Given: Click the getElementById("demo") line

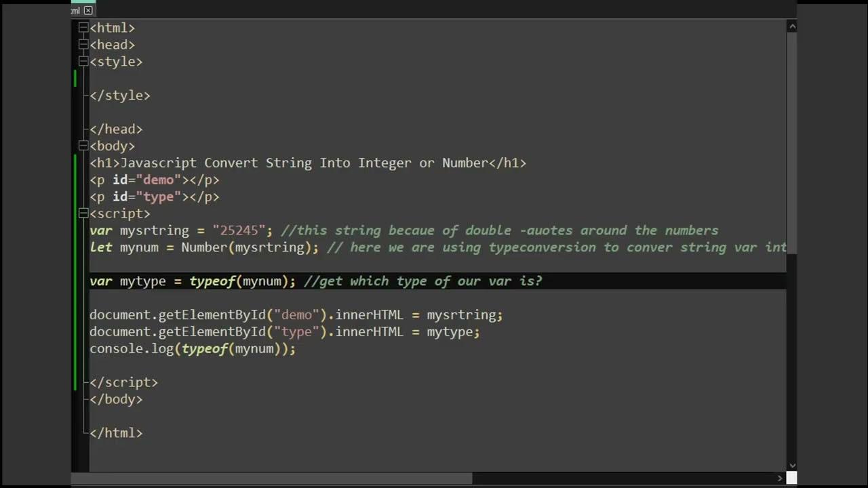Looking at the screenshot, I should 296,315.
